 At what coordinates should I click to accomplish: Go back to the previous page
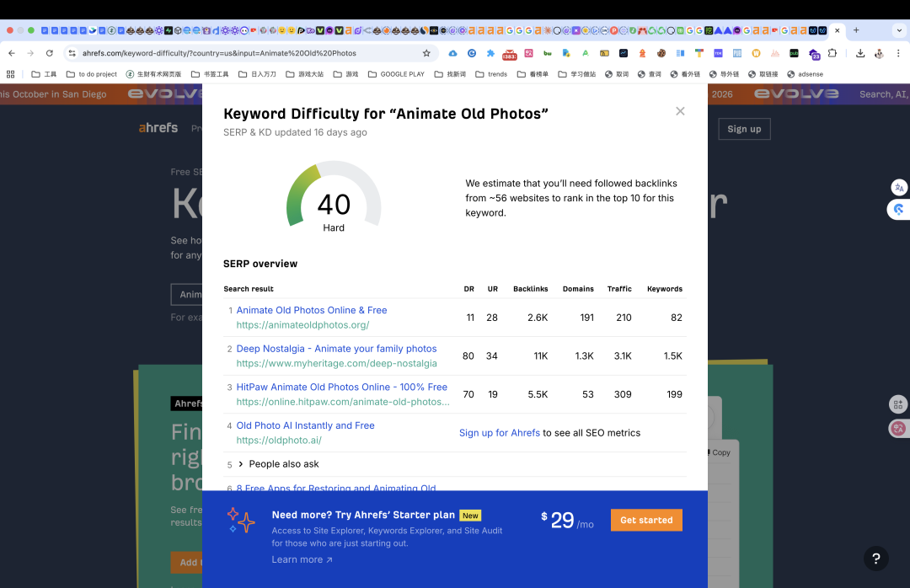[x=12, y=53]
